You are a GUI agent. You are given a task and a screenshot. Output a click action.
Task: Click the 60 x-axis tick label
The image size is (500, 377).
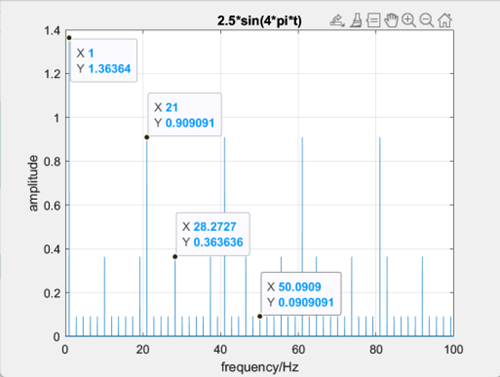(x=298, y=350)
